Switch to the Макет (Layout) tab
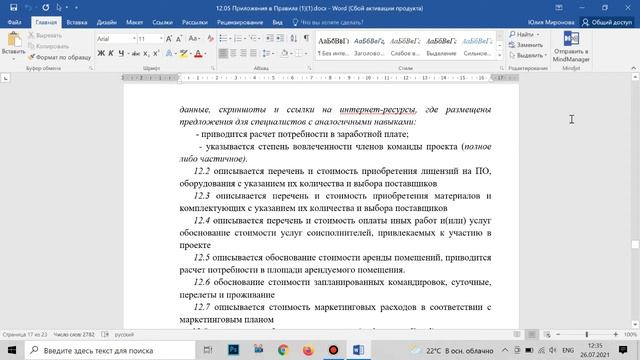The height and width of the screenshot is (360, 640). 134,22
